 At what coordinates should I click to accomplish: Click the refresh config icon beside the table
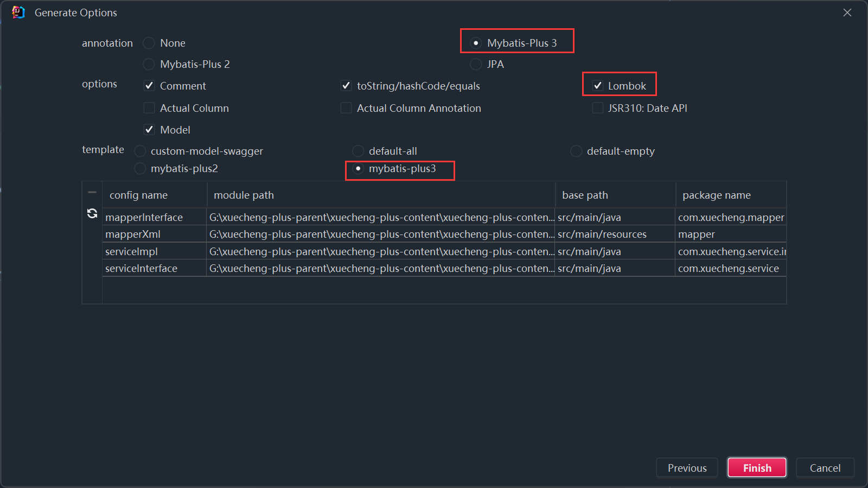coord(92,213)
